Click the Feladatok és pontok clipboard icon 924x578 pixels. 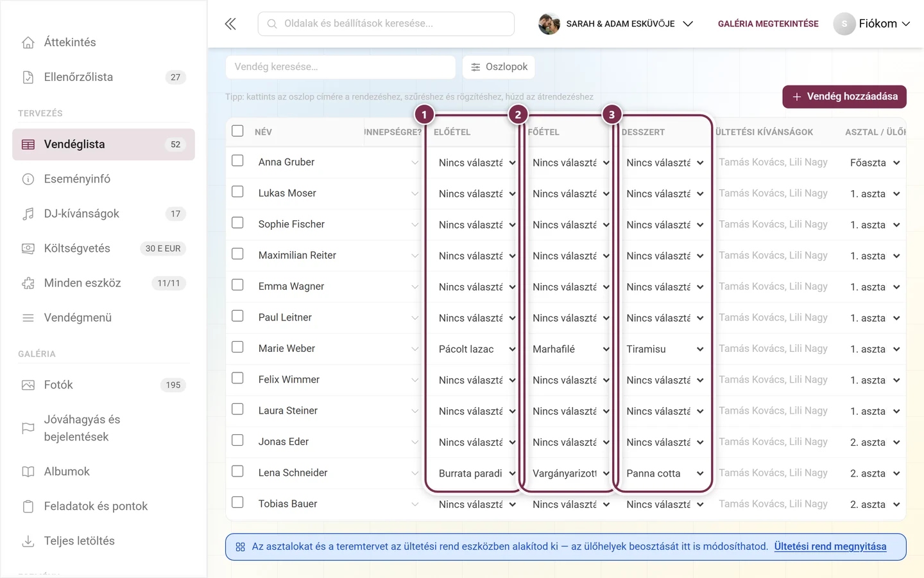(28, 507)
